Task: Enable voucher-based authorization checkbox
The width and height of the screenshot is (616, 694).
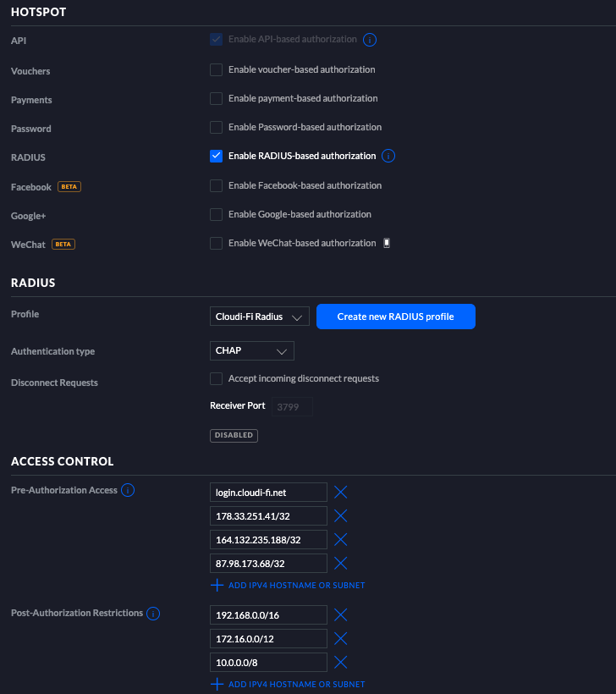Action: tap(216, 69)
